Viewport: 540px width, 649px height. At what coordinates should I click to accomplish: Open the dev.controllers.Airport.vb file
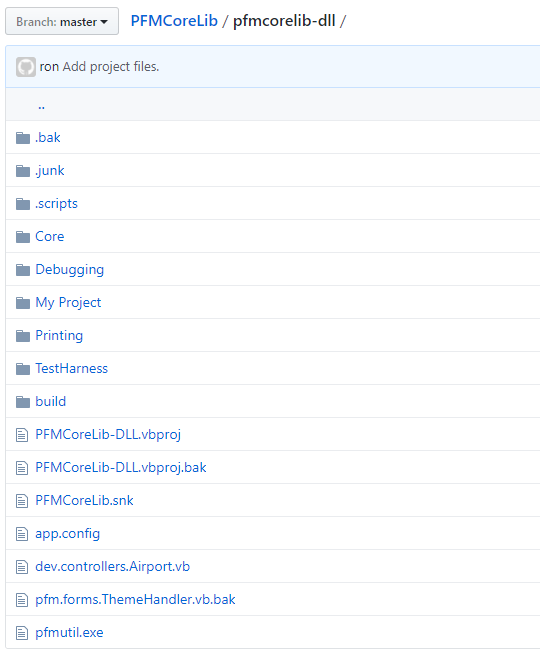click(x=113, y=567)
